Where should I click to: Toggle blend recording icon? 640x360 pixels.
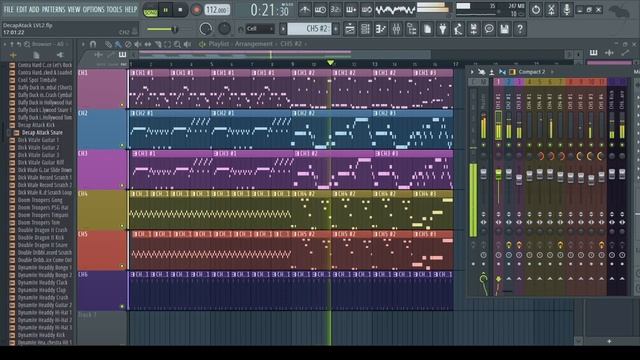(x=351, y=10)
